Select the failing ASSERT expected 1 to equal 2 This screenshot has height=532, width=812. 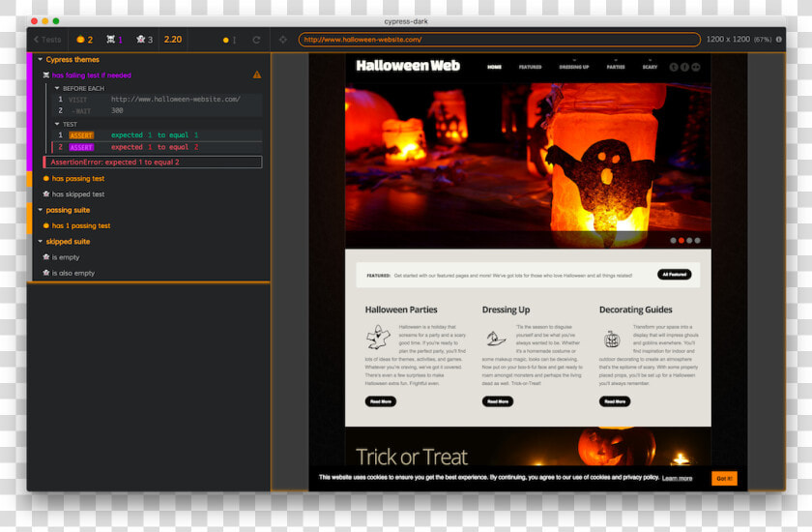tap(159, 147)
